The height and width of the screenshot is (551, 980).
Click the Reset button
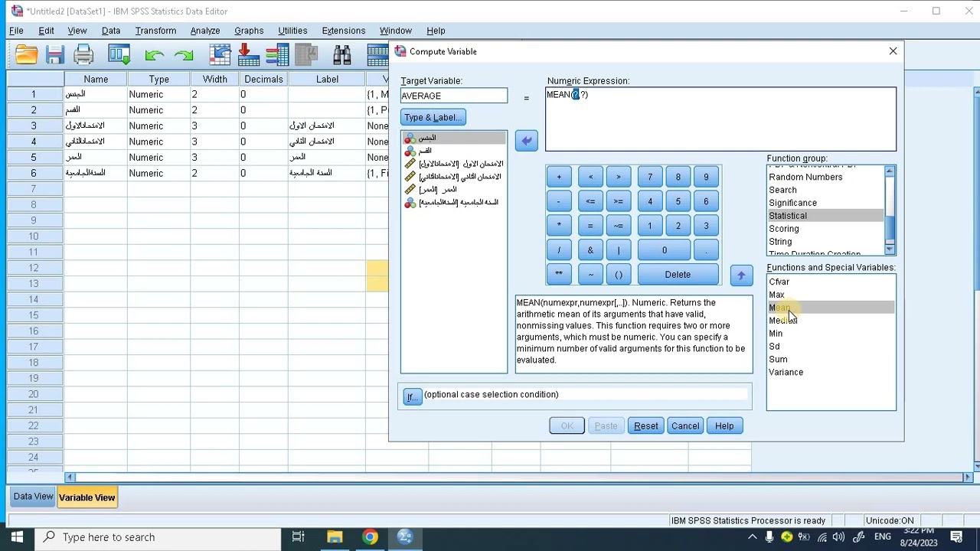645,426
